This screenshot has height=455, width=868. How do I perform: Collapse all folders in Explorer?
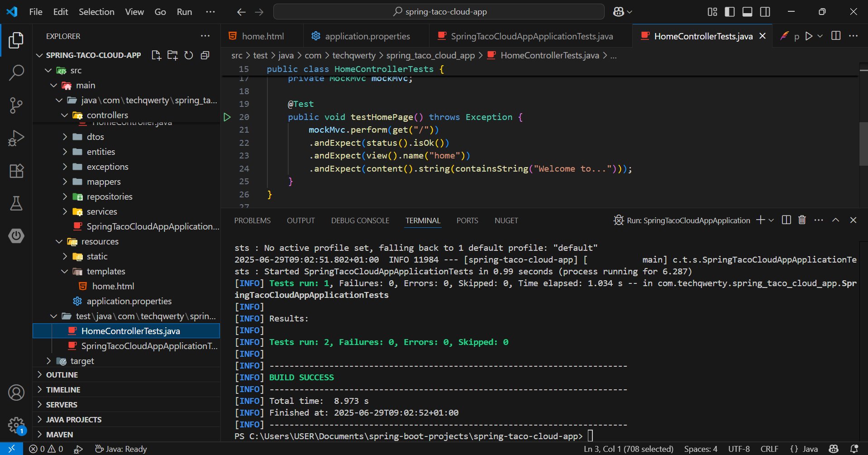[205, 55]
